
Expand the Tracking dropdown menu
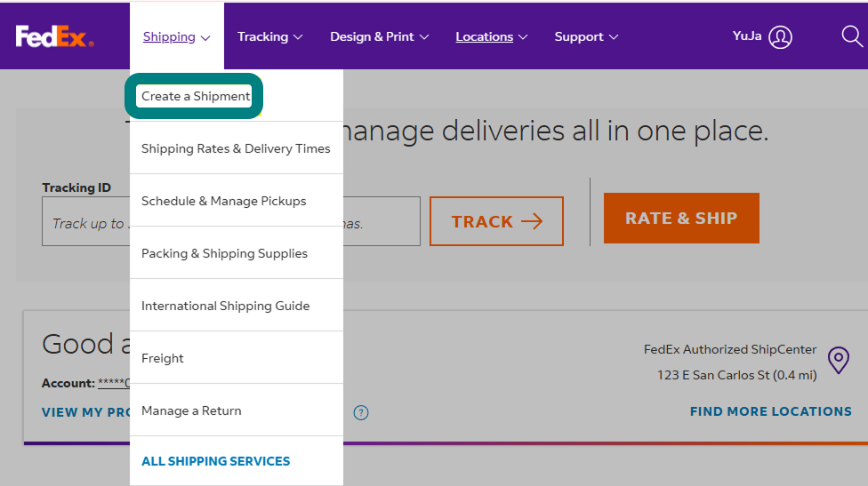269,37
